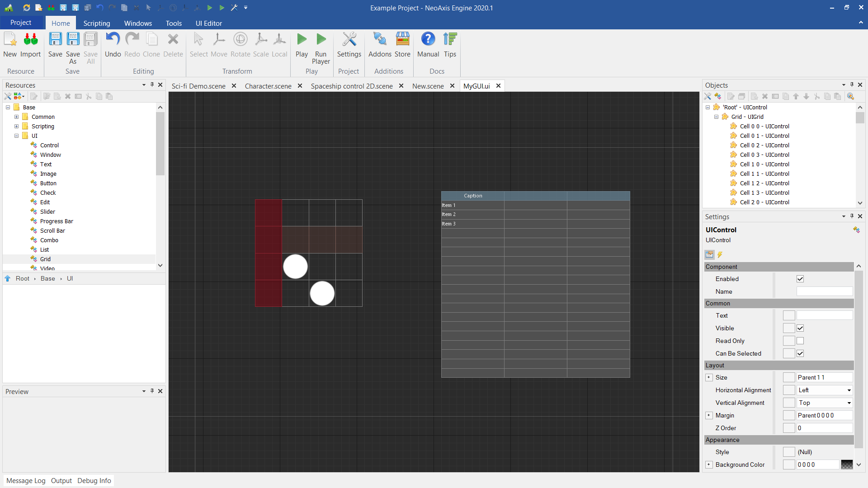
Task: Switch to the Scripting ribbon tab
Action: (96, 23)
